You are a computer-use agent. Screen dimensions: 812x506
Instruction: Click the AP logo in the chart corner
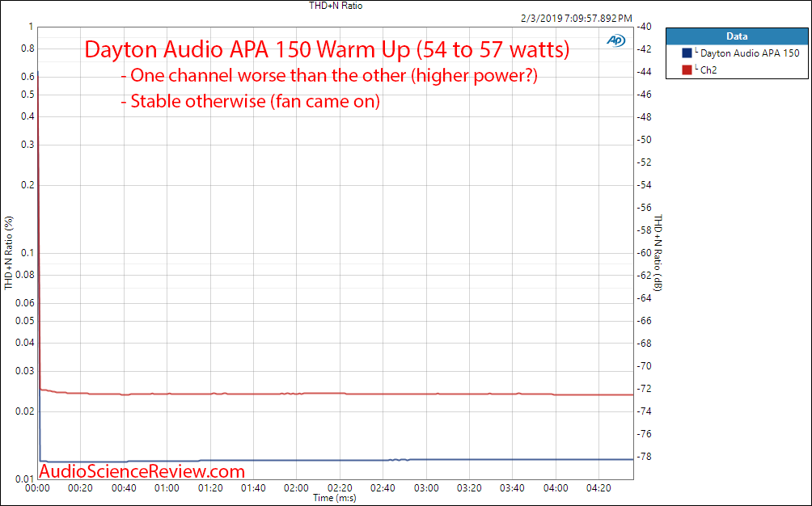[x=615, y=40]
